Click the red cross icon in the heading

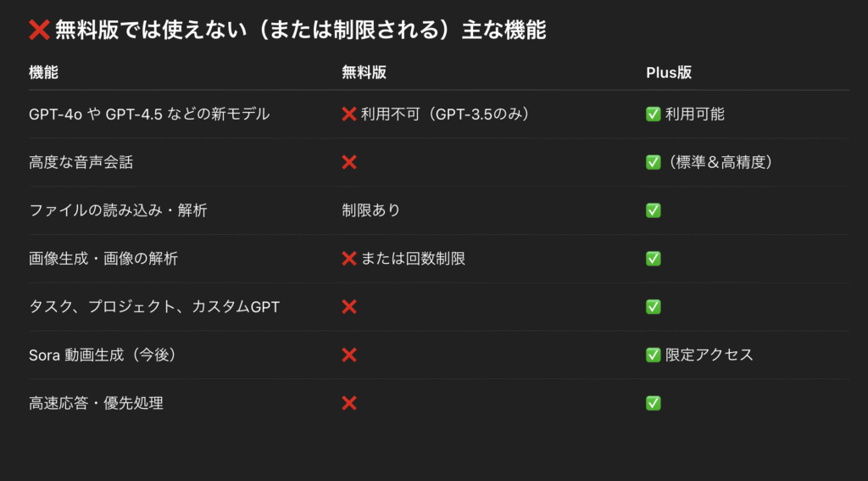pos(39,30)
